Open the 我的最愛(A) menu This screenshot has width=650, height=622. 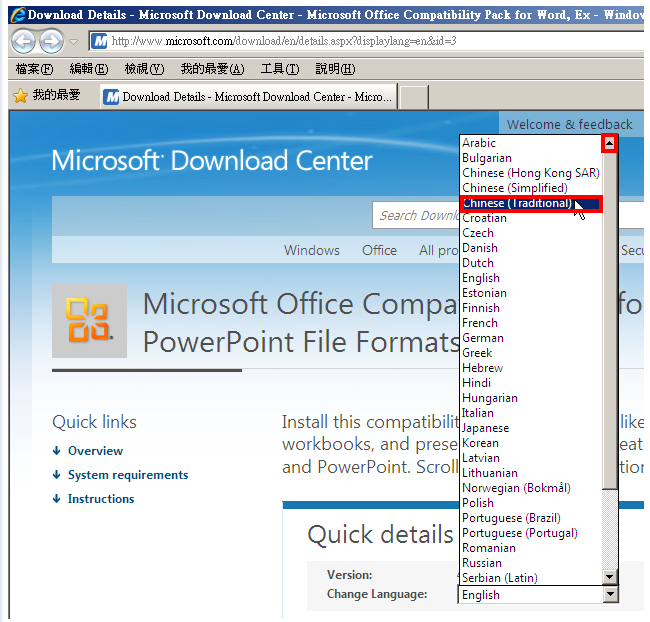point(212,68)
